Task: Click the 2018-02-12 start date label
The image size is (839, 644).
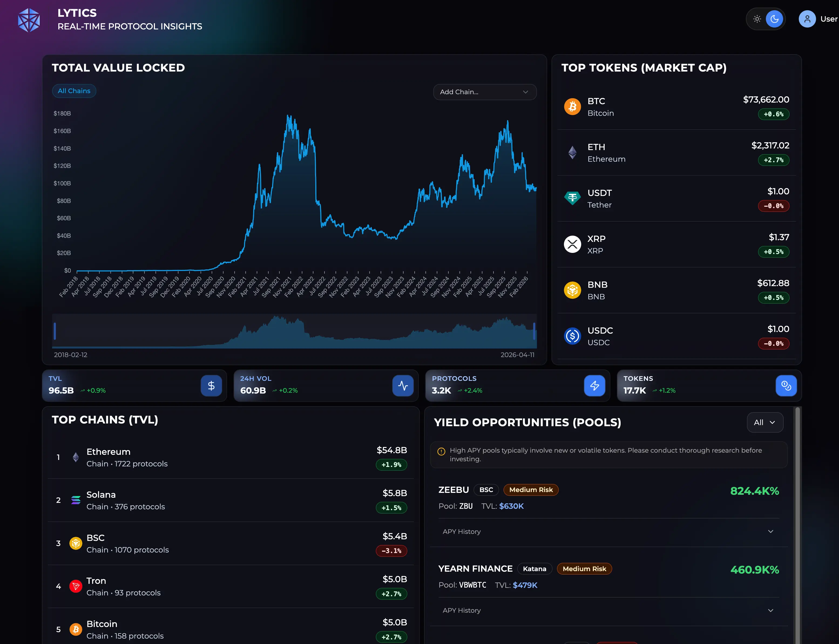Action: [x=70, y=355]
